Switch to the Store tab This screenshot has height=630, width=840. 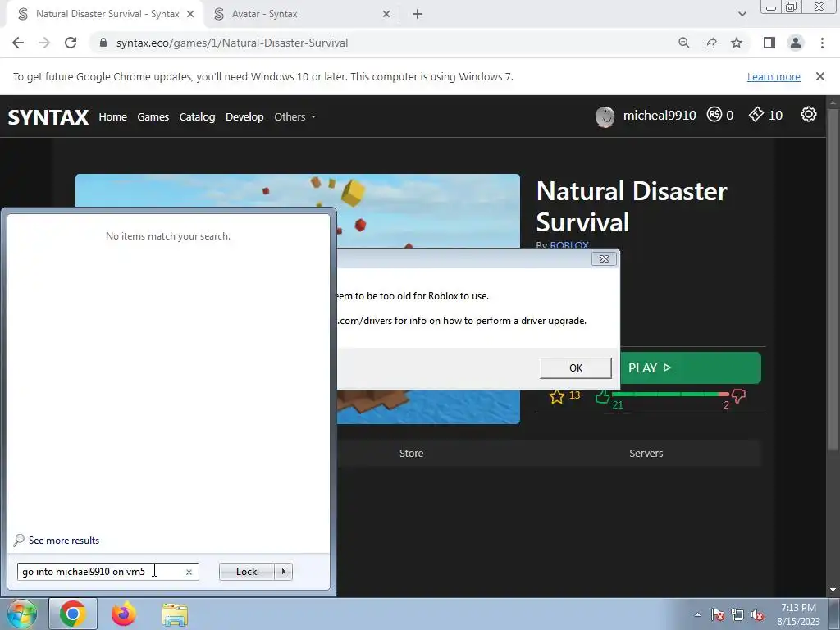point(412,453)
